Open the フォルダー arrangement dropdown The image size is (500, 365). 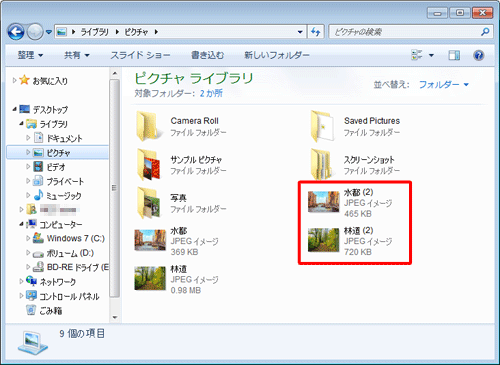click(444, 84)
